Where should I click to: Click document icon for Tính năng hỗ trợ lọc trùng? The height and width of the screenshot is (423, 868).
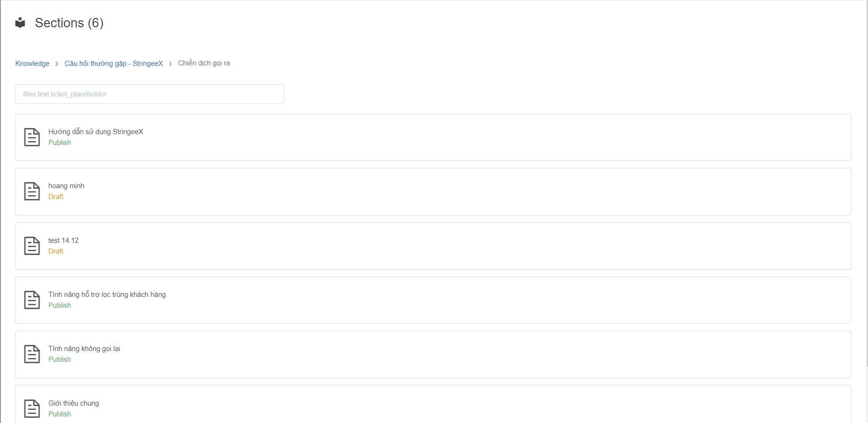pyautogui.click(x=32, y=300)
